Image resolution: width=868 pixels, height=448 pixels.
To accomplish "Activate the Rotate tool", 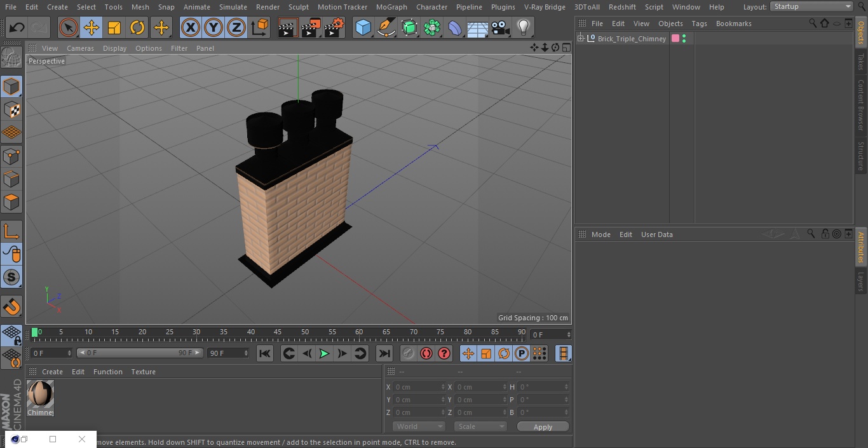I will click(x=137, y=28).
